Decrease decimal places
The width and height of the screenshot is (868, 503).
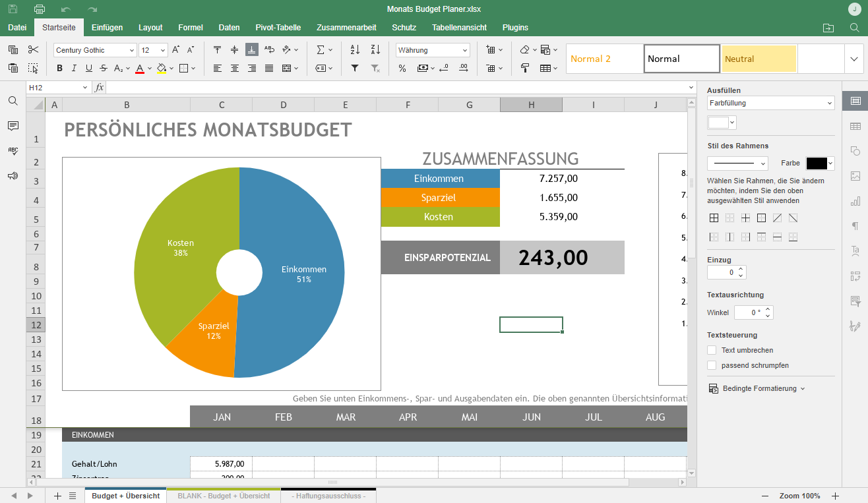(444, 68)
